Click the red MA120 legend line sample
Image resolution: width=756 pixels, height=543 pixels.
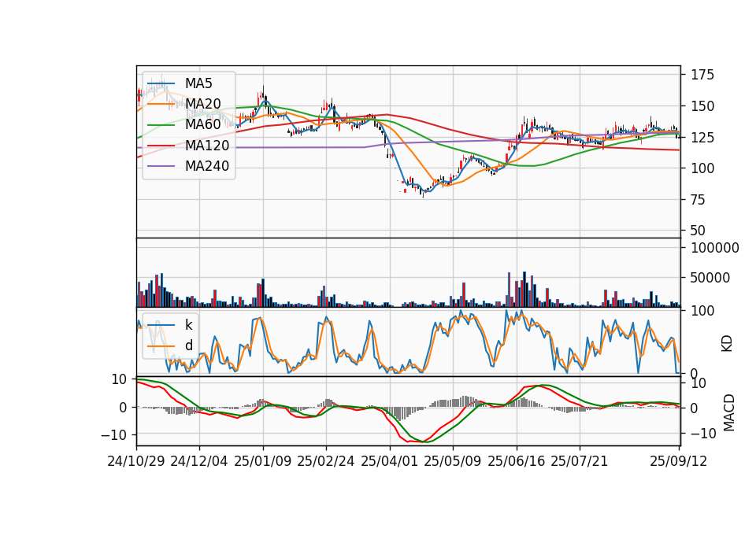(161, 146)
